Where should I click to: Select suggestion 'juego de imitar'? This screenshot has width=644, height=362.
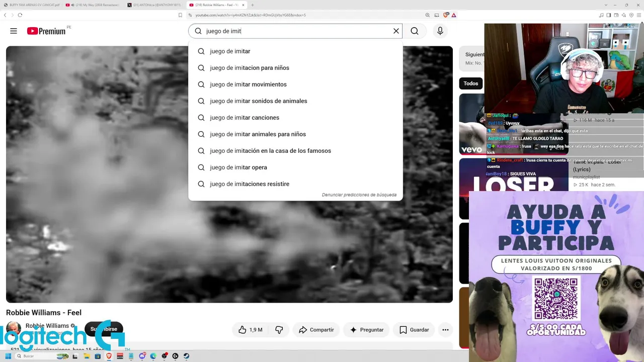pos(295,51)
